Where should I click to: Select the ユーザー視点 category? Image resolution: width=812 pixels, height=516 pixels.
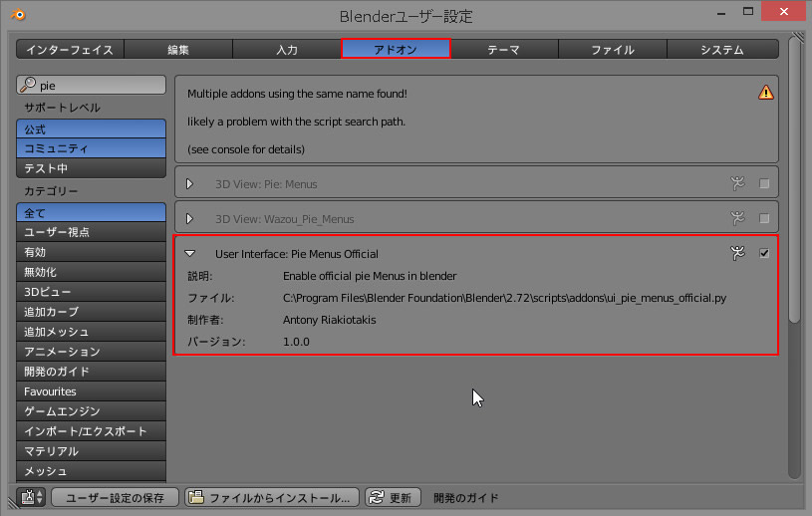[x=91, y=232]
